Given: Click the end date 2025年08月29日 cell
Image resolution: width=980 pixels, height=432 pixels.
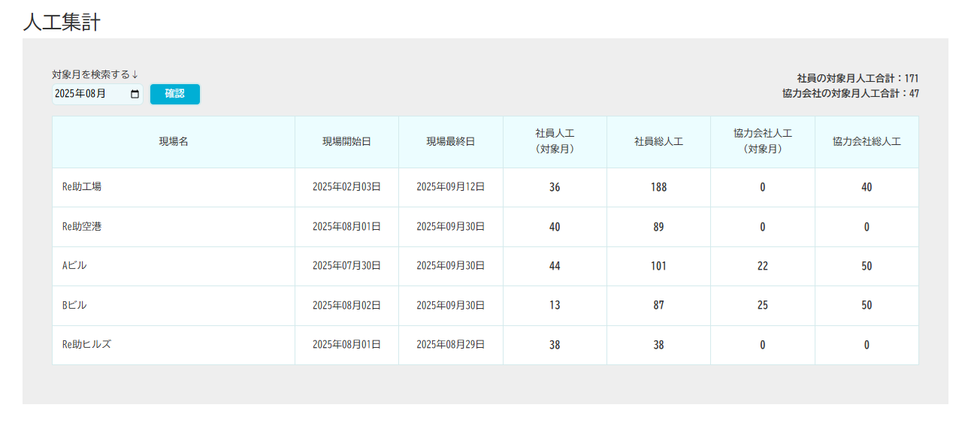Looking at the screenshot, I should 451,345.
